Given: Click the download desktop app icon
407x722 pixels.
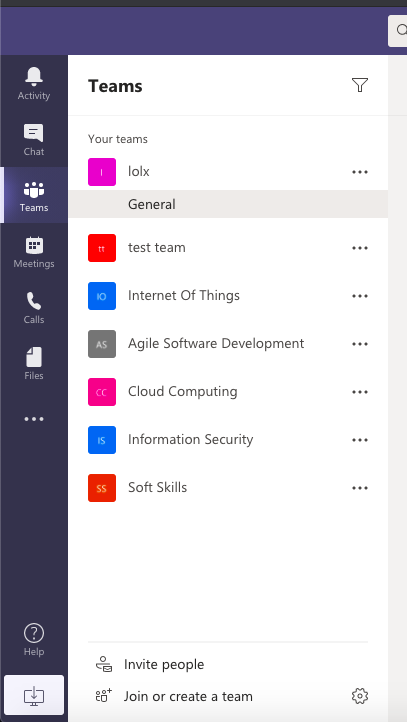Looking at the screenshot, I should pos(34,695).
